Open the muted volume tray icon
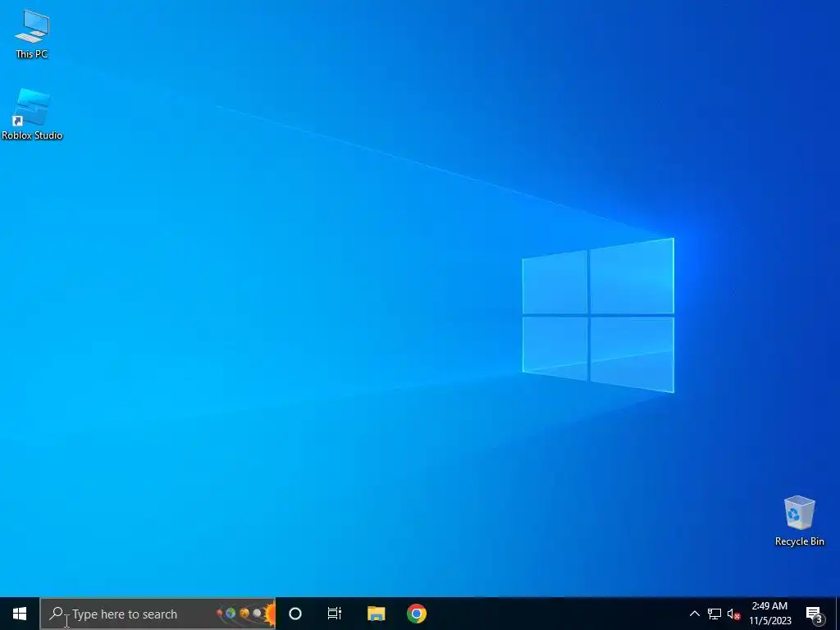 coord(733,614)
